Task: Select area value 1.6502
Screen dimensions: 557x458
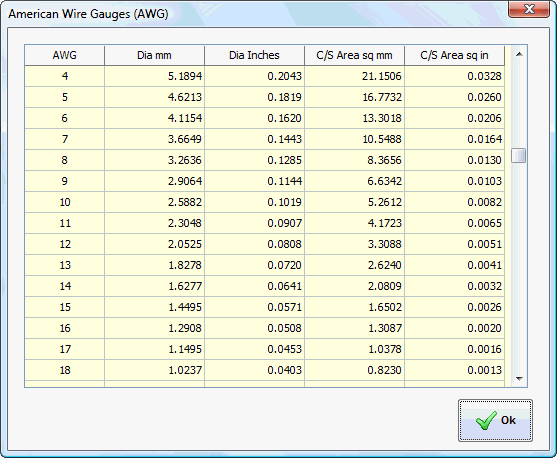Action: pos(355,307)
